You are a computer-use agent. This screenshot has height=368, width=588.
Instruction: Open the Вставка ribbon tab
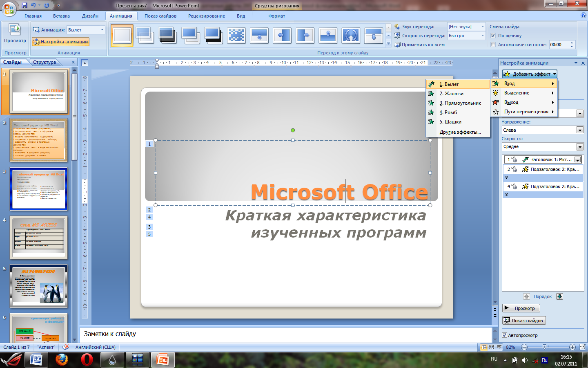(61, 16)
